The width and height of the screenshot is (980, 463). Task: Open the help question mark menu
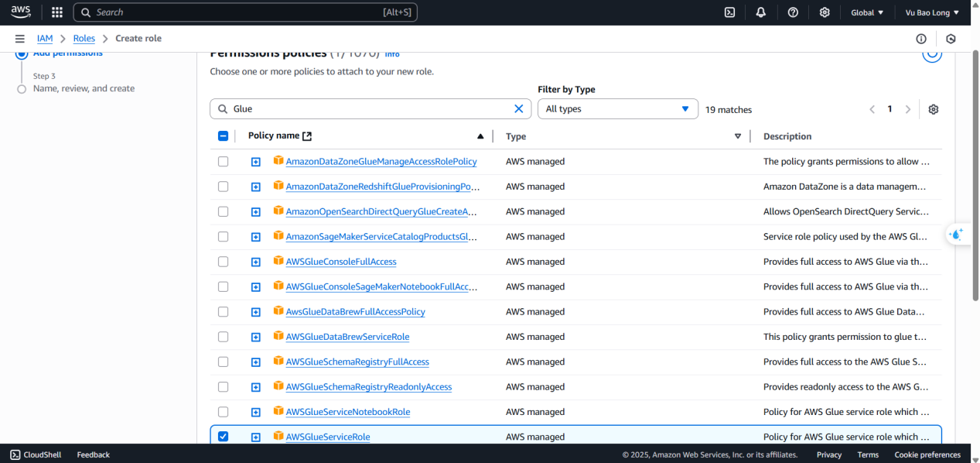pos(793,12)
